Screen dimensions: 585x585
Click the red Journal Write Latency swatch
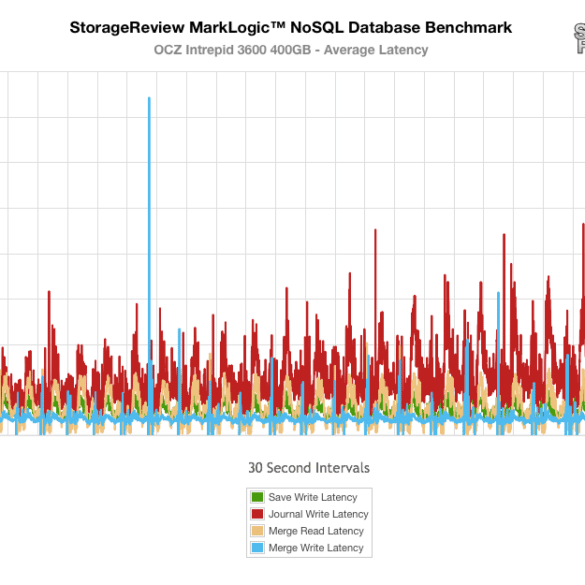pos(257,514)
